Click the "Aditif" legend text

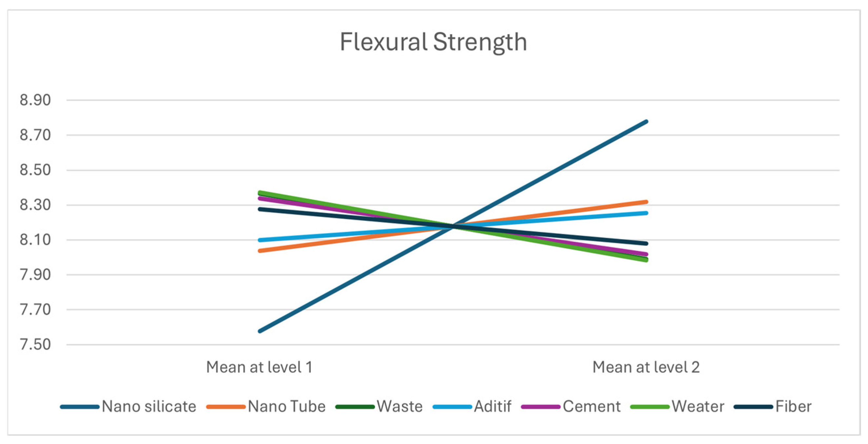pyautogui.click(x=493, y=407)
